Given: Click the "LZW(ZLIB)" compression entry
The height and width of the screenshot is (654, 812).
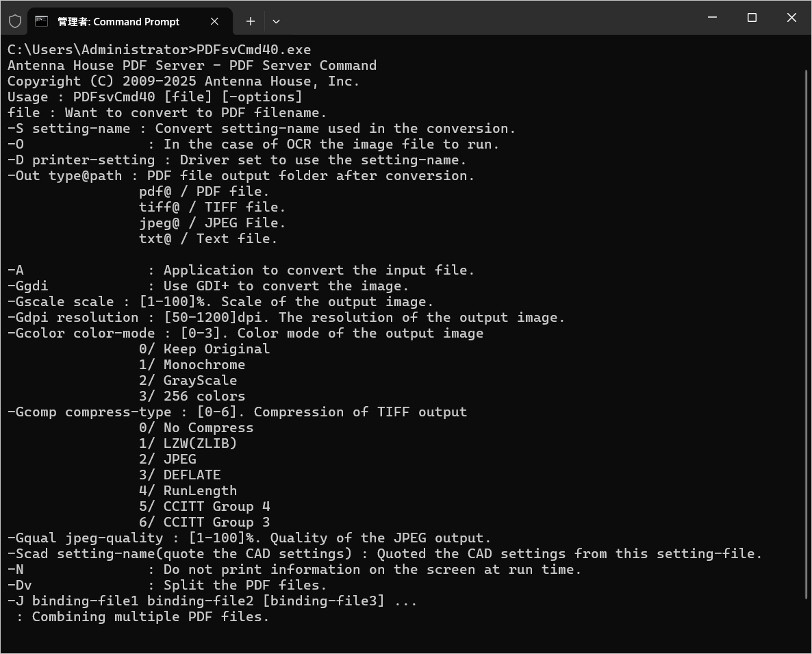Looking at the screenshot, I should point(200,444).
